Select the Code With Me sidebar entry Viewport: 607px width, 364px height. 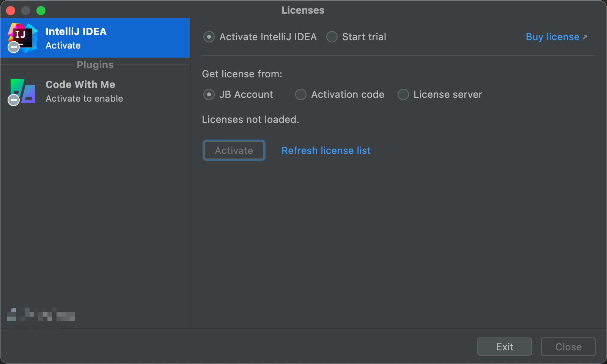95,91
